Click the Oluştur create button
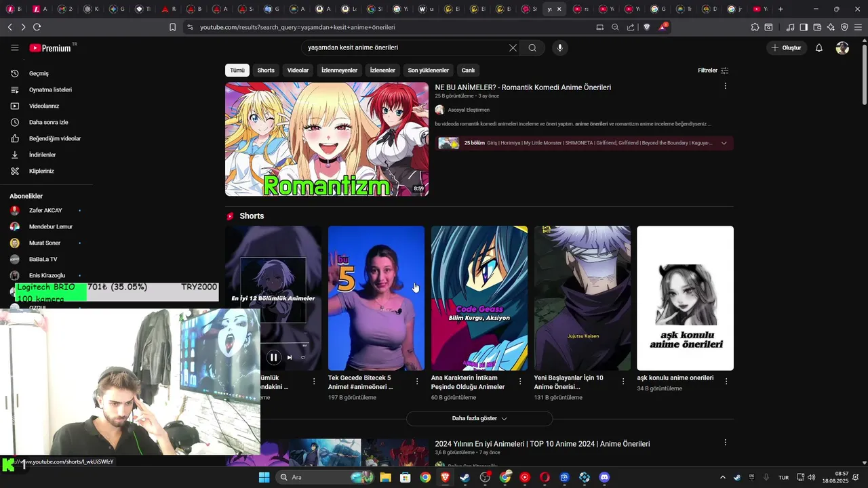The width and height of the screenshot is (868, 488). (x=786, y=47)
